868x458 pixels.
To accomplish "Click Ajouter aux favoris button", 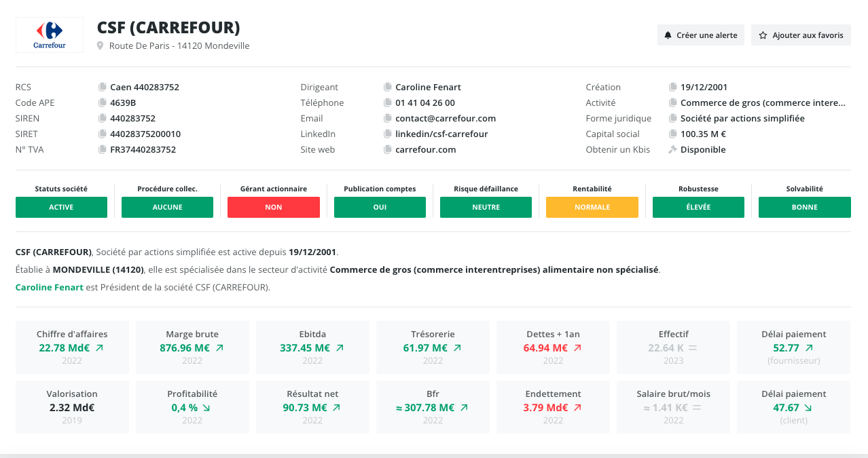I will coord(801,35).
